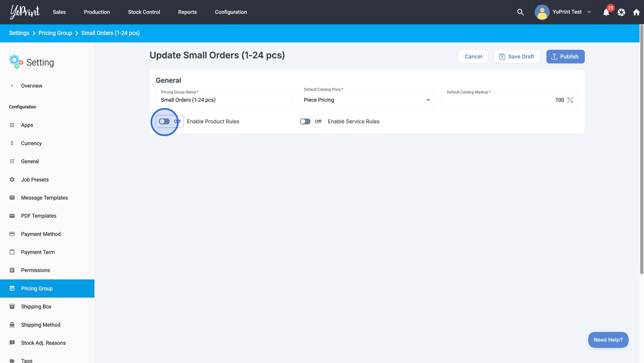Click the search magnifier icon
The width and height of the screenshot is (644, 363).
click(x=520, y=12)
